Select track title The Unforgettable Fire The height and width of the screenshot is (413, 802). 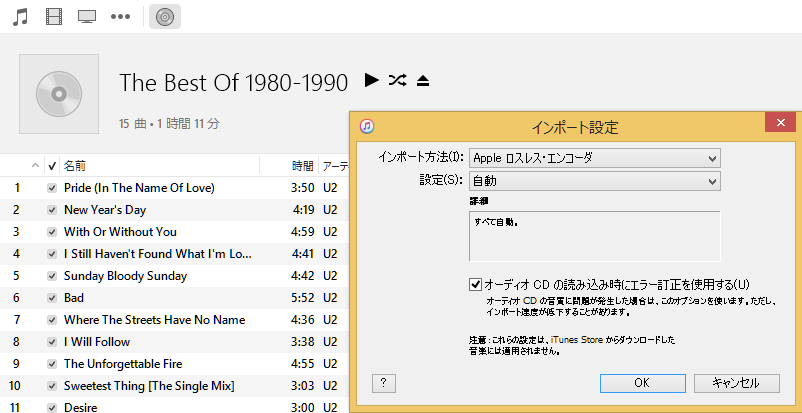click(x=123, y=364)
